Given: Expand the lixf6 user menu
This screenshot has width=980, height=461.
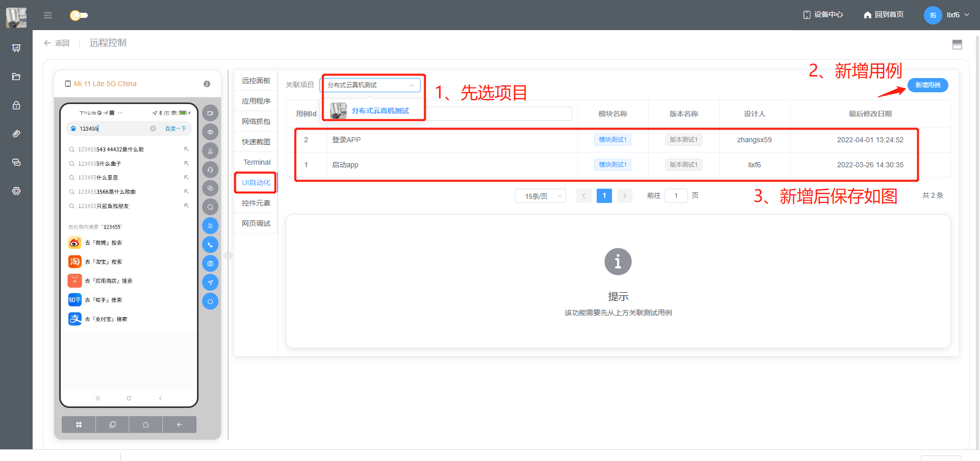Looking at the screenshot, I should tap(947, 15).
